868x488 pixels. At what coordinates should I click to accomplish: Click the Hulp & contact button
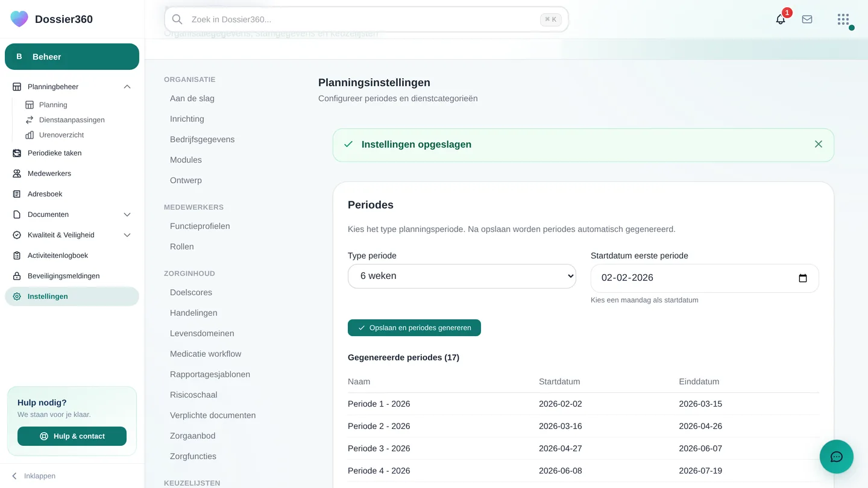coord(72,436)
